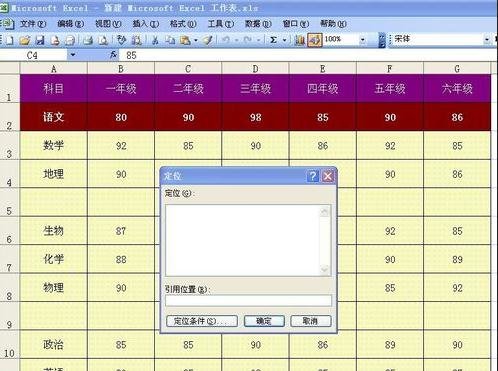Screen dimensions: 498x371
Task: Select row 5 header
Action: [10, 202]
